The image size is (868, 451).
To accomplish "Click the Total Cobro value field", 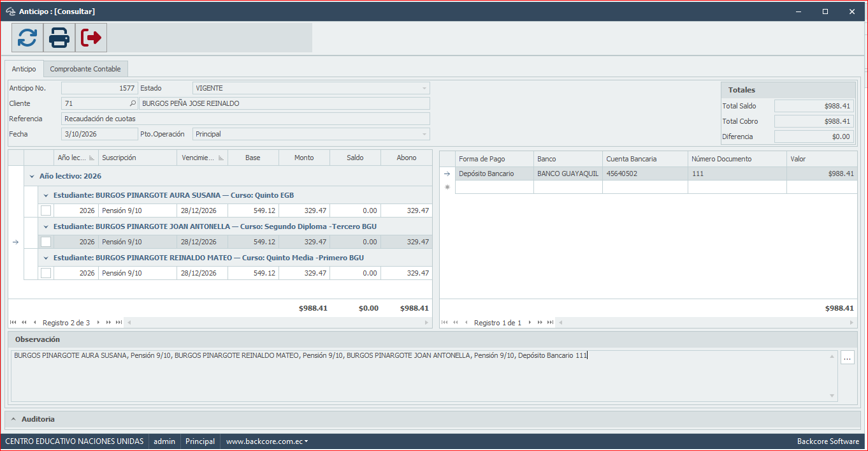I will coord(814,121).
